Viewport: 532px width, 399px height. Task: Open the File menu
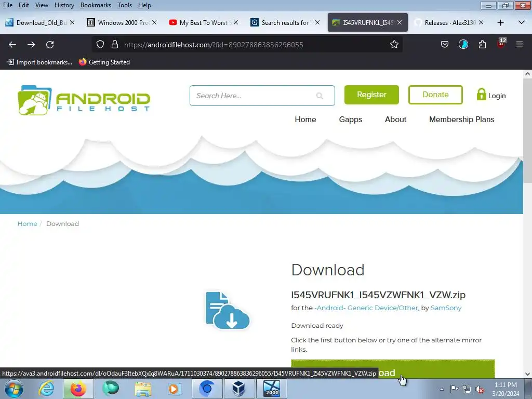7,5
